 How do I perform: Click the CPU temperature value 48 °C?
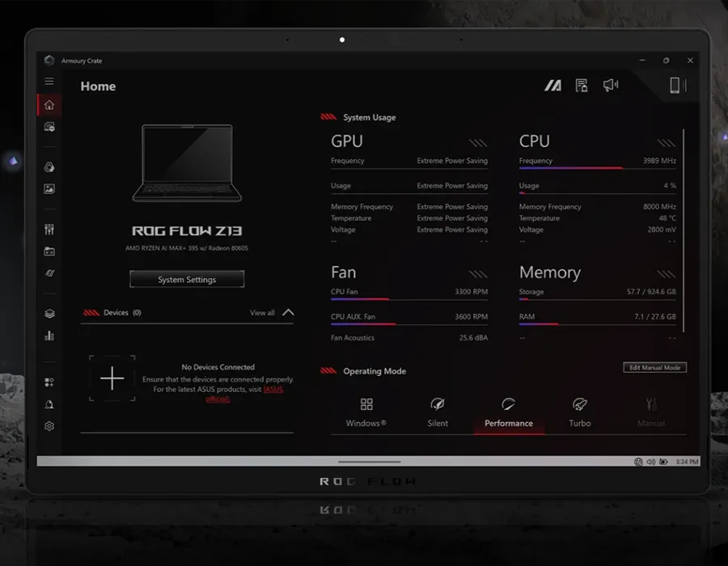pos(667,218)
